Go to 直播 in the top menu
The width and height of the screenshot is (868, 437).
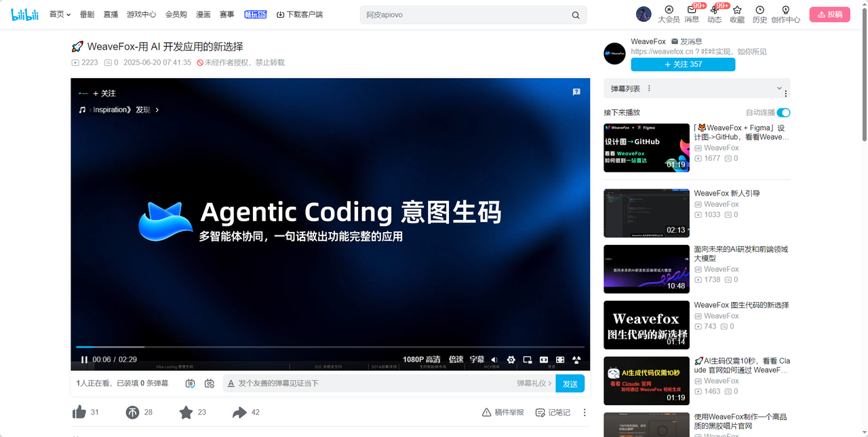[x=111, y=14]
